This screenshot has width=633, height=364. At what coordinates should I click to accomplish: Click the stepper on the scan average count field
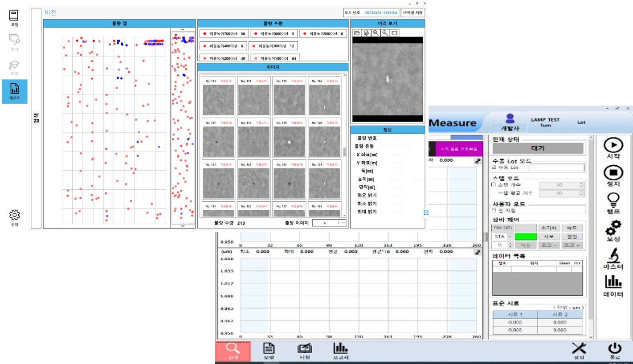(x=581, y=193)
